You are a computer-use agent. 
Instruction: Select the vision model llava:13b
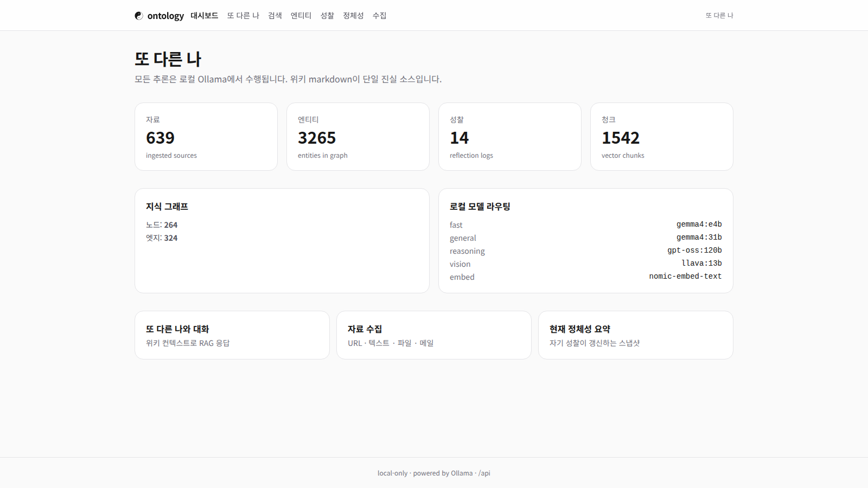[701, 264]
